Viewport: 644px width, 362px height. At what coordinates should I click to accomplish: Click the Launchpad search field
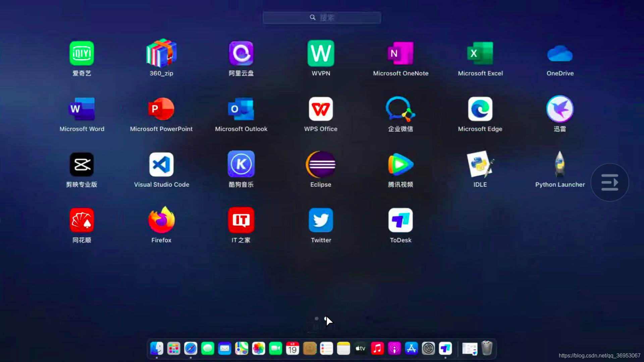[x=322, y=17]
